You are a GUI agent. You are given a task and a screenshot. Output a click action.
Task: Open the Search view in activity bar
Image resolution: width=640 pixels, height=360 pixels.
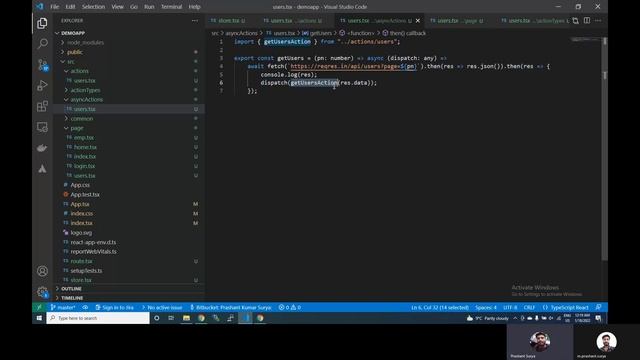42,44
